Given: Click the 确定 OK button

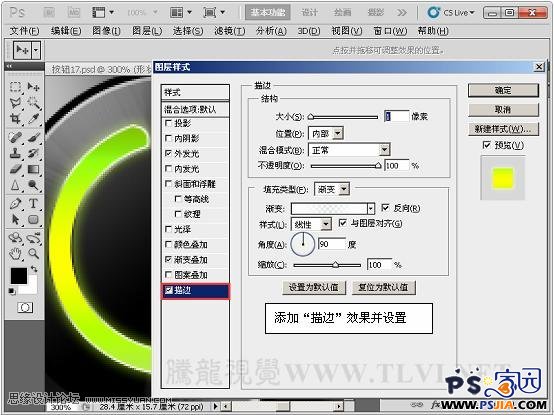Looking at the screenshot, I should [x=503, y=90].
